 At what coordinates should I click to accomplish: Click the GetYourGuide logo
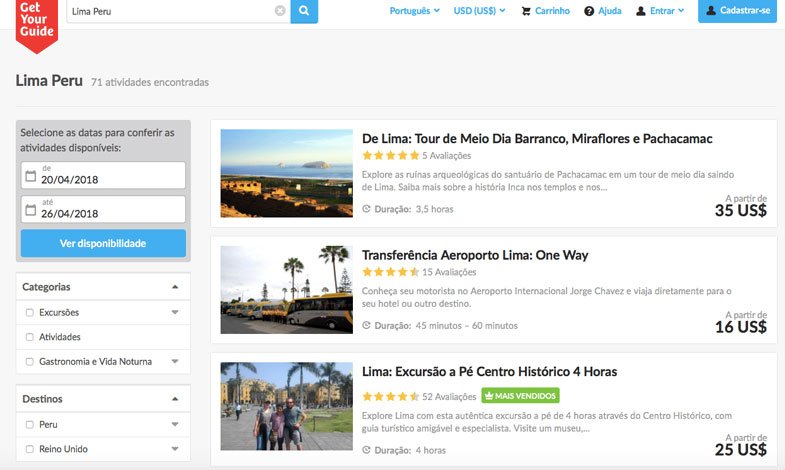(37, 22)
